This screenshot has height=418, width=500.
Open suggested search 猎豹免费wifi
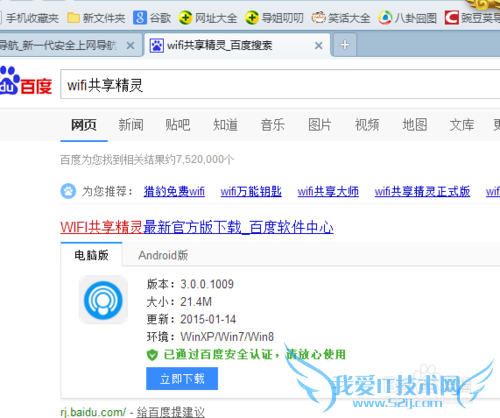click(x=174, y=191)
